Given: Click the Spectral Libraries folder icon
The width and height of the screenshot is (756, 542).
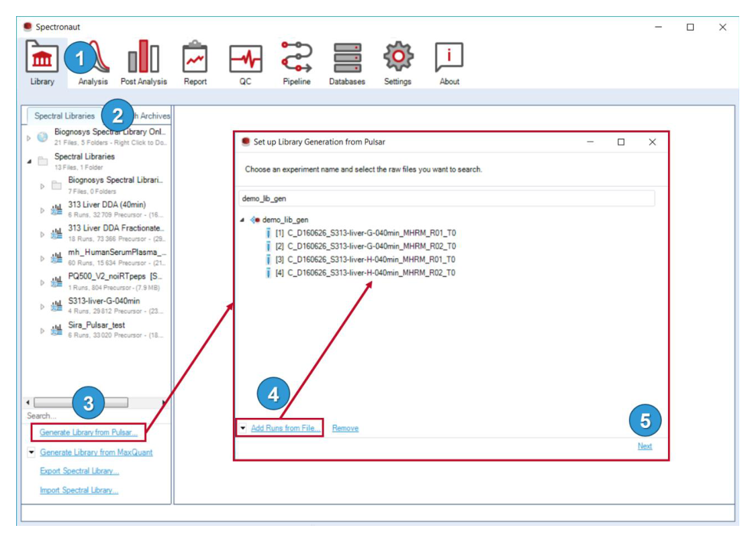Looking at the screenshot, I should [43, 162].
